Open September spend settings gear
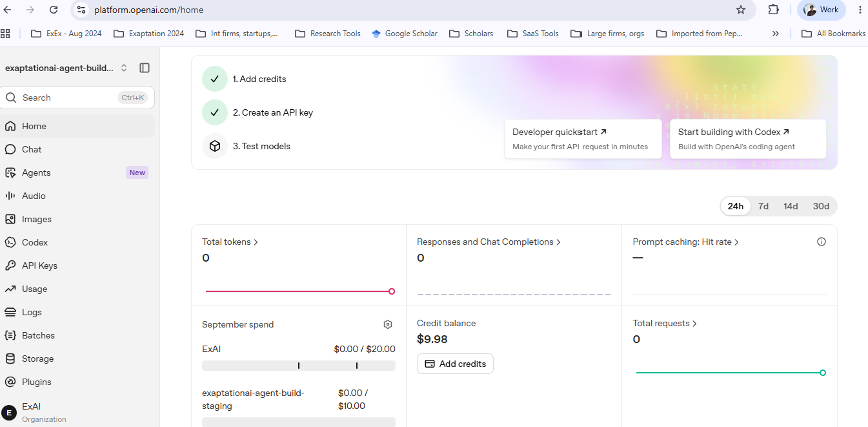 388,324
